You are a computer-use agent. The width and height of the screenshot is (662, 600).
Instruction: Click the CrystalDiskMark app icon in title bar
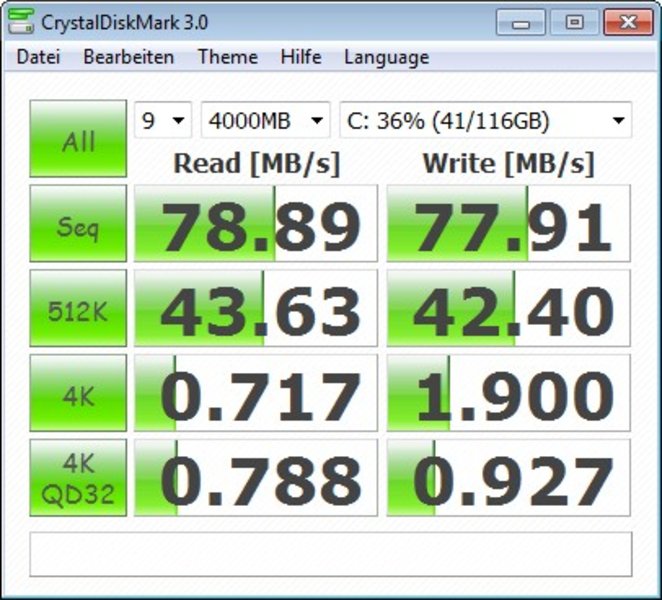coord(20,21)
